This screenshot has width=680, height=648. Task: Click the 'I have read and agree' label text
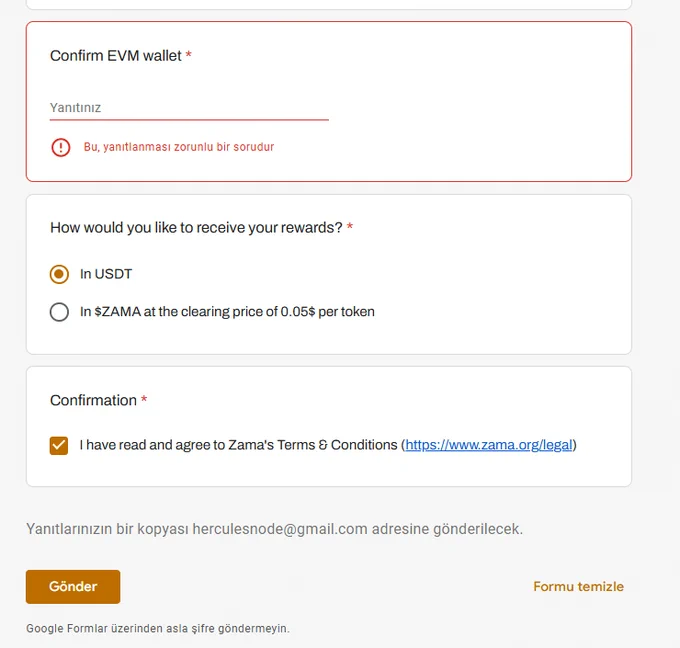(241, 445)
